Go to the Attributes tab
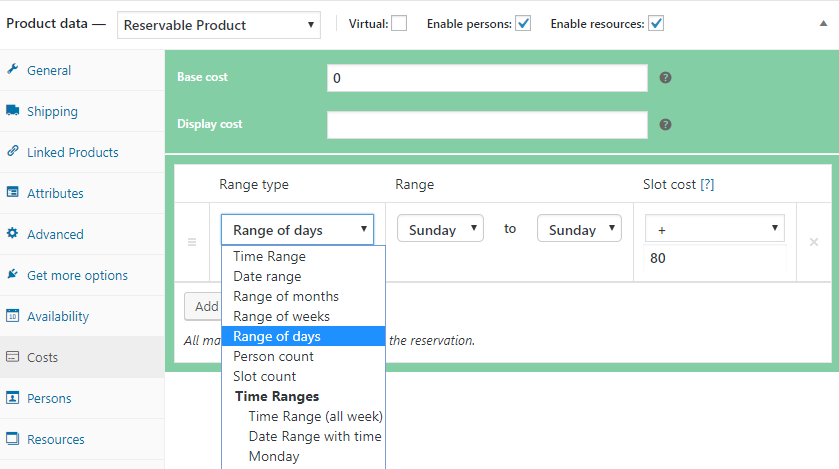 pyautogui.click(x=55, y=193)
